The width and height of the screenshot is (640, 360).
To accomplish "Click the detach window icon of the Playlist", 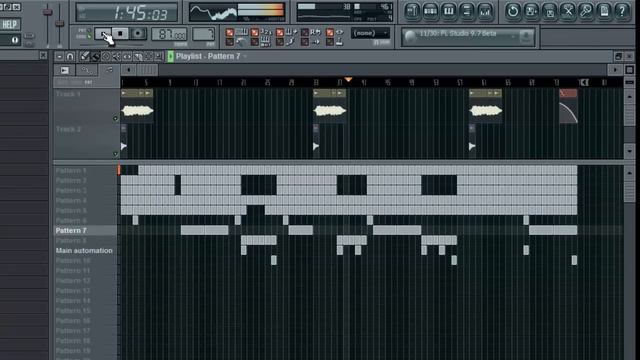I will (x=619, y=56).
